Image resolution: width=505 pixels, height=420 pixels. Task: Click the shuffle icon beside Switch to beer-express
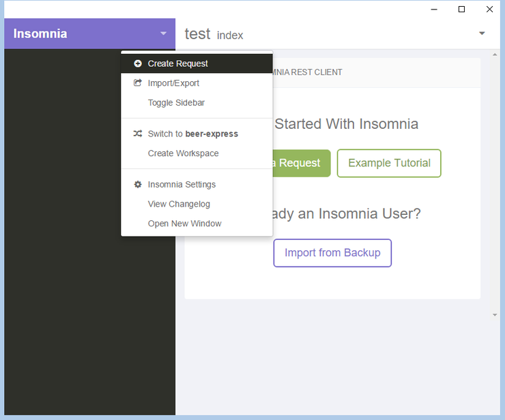click(138, 134)
